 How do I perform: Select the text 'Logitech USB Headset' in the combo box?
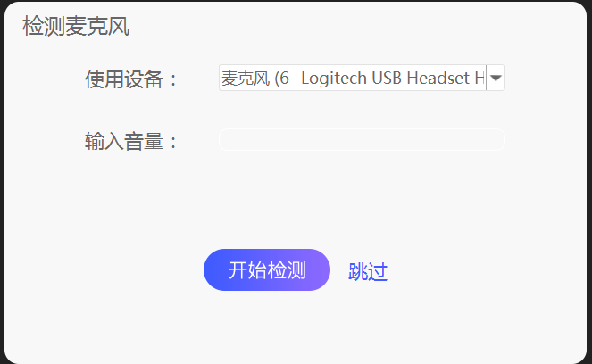click(x=385, y=79)
